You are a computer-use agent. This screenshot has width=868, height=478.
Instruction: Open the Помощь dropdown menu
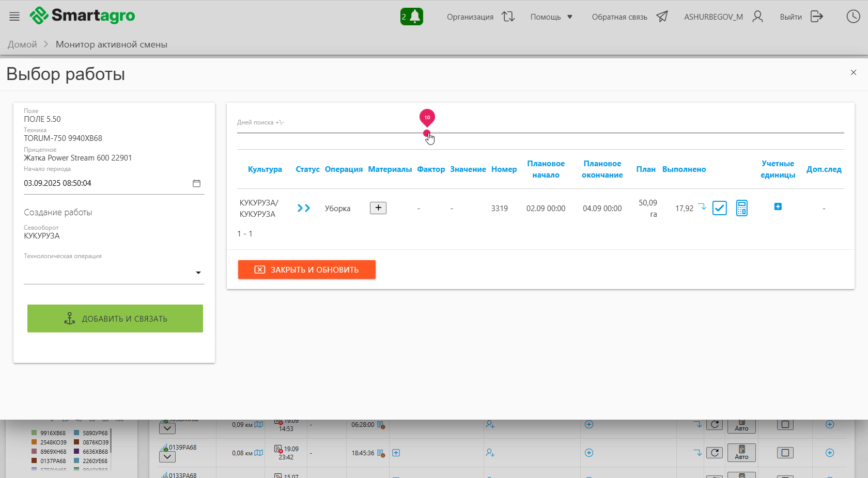pyautogui.click(x=551, y=17)
